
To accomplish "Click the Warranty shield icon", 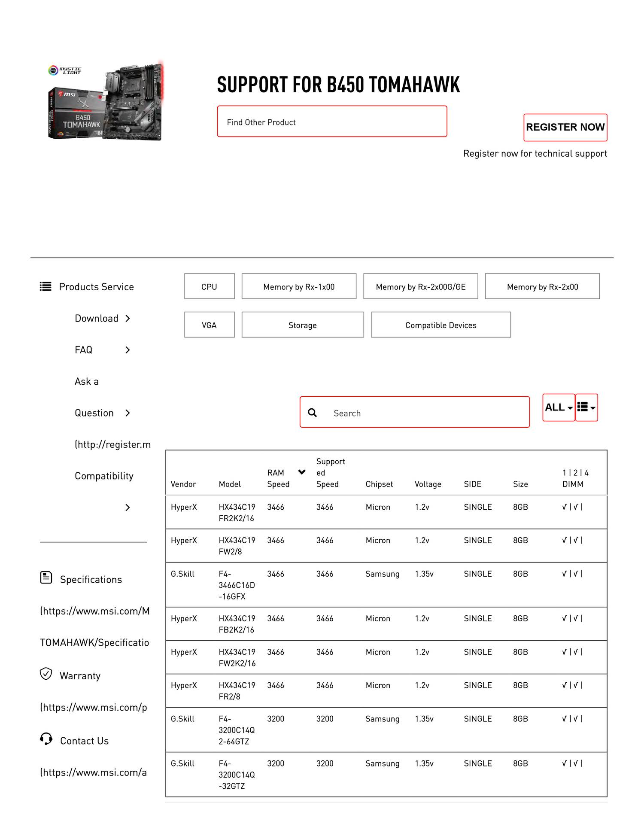I will pyautogui.click(x=46, y=674).
